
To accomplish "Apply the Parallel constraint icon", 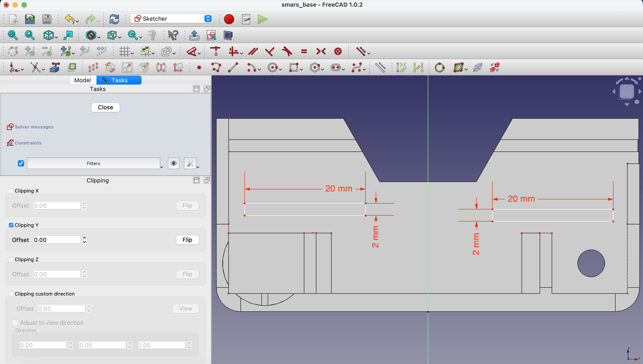I will 253,52.
